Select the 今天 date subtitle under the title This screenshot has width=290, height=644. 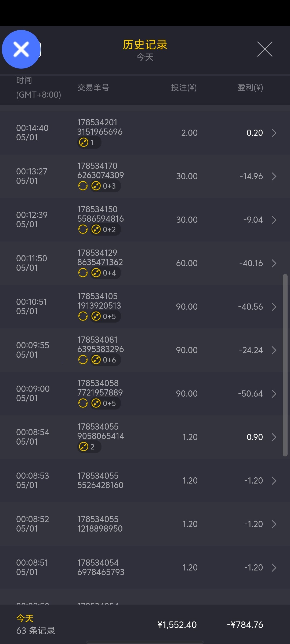pos(145,57)
